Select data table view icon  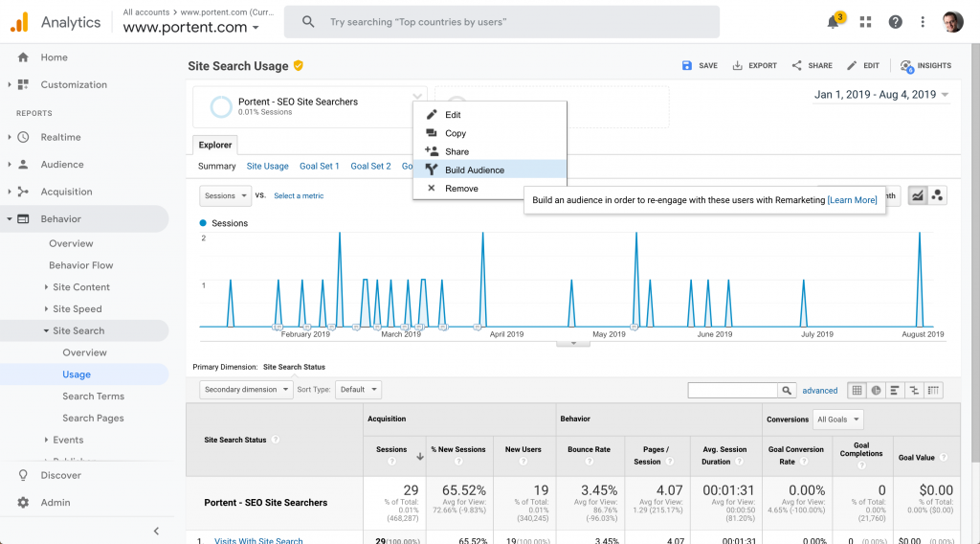point(857,390)
